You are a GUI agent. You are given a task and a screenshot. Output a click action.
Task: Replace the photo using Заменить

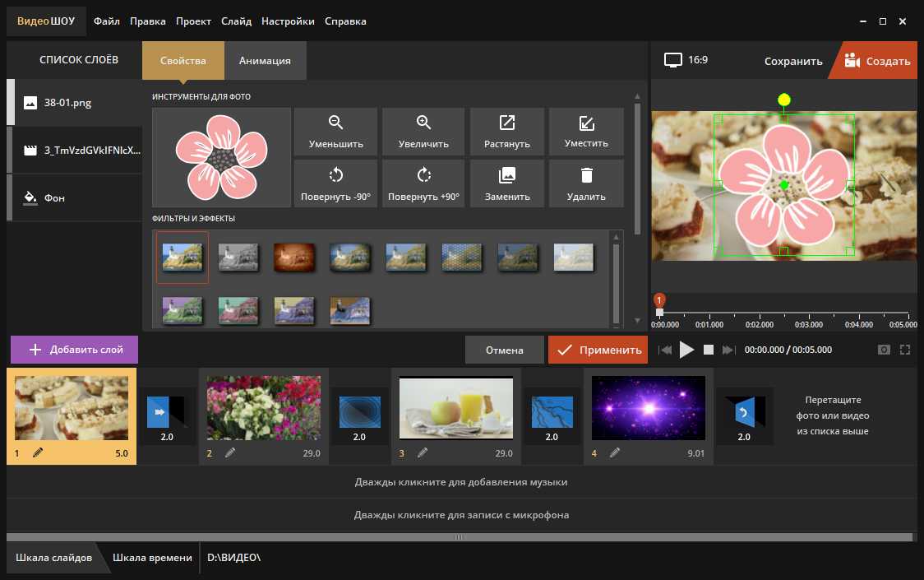pyautogui.click(x=507, y=183)
